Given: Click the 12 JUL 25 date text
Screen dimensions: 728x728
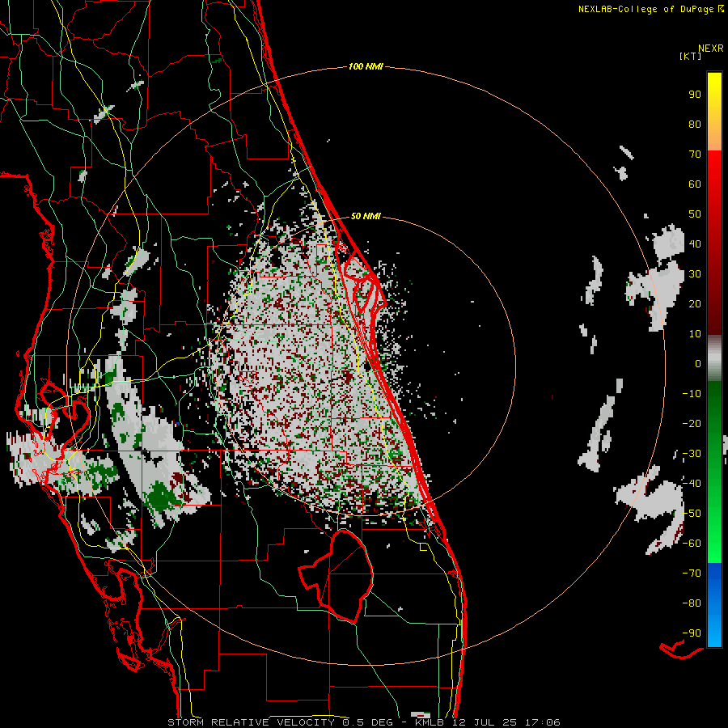Looking at the screenshot, I should 484,722.
